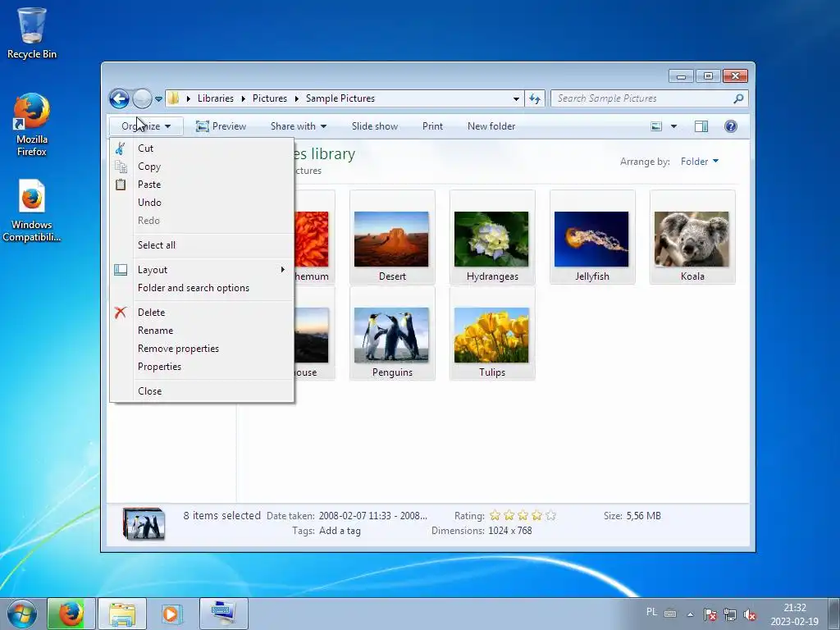Screen dimensions: 840x630
Task: Create a New folder
Action: coord(491,126)
